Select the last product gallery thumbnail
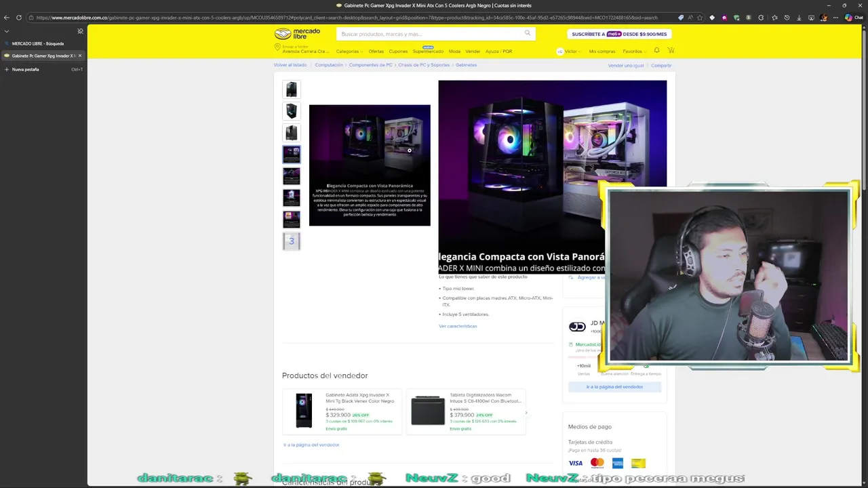This screenshot has height=488, width=868. 292,220
